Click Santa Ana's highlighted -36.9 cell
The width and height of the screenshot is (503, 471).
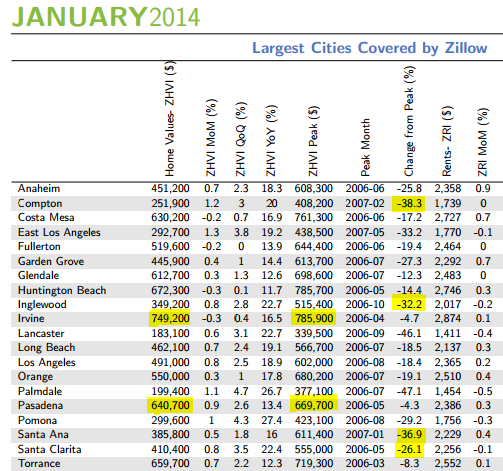click(409, 435)
